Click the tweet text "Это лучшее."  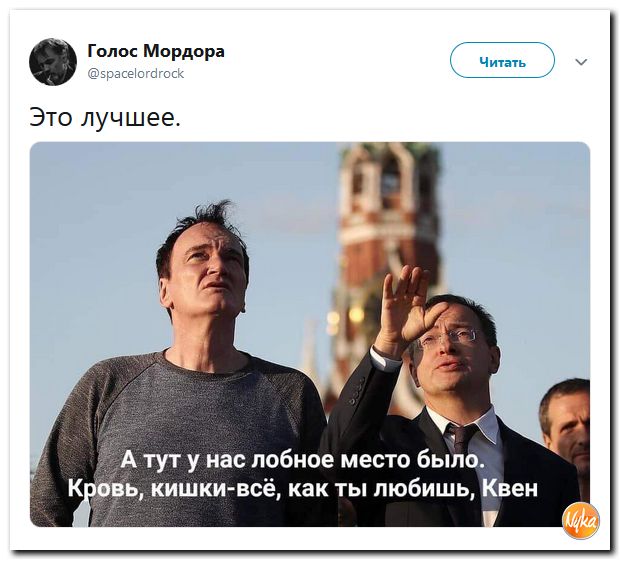click(105, 118)
